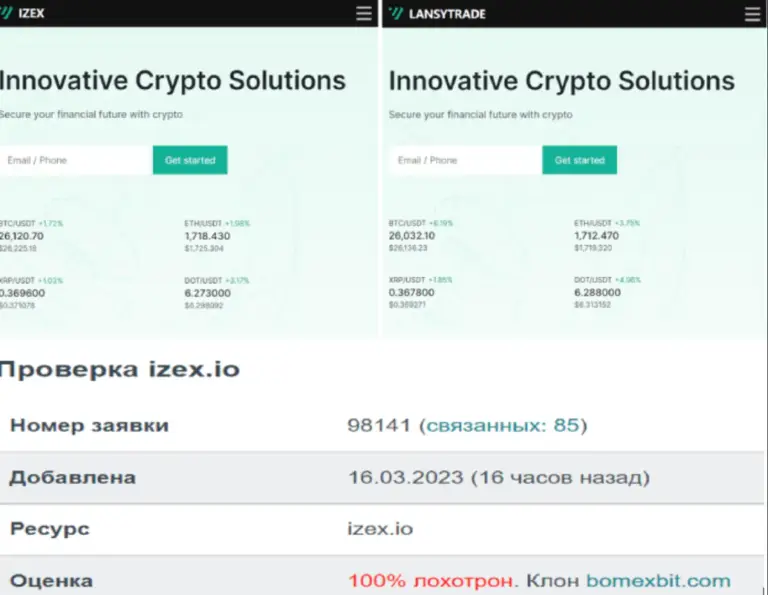Open the связанных: 85 link
Screen dimensions: 768x595
[503, 425]
